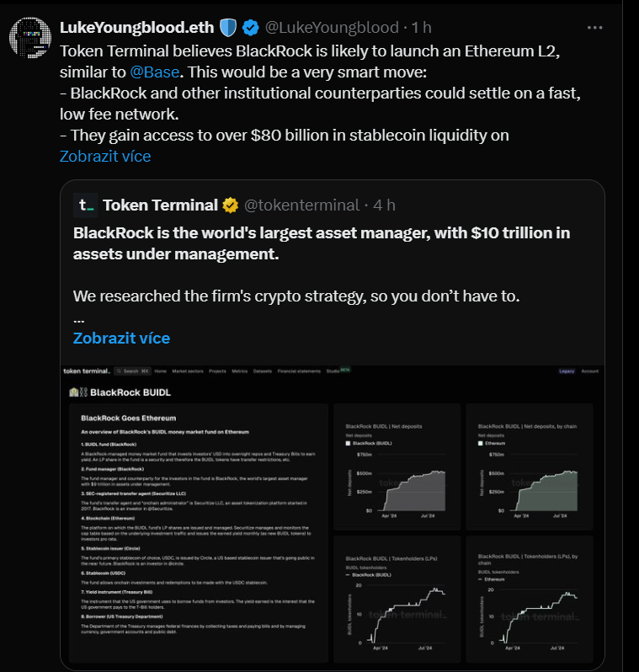The image size is (639, 672).
Task: Click the shield badge beside LukeYoungblood.eth
Action: pyautogui.click(x=228, y=28)
